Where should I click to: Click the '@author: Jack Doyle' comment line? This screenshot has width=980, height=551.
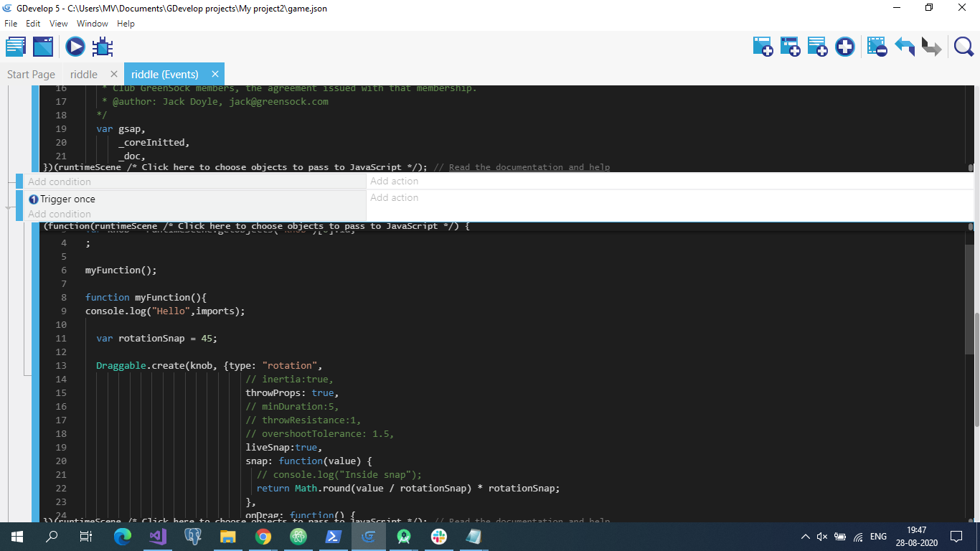click(215, 101)
